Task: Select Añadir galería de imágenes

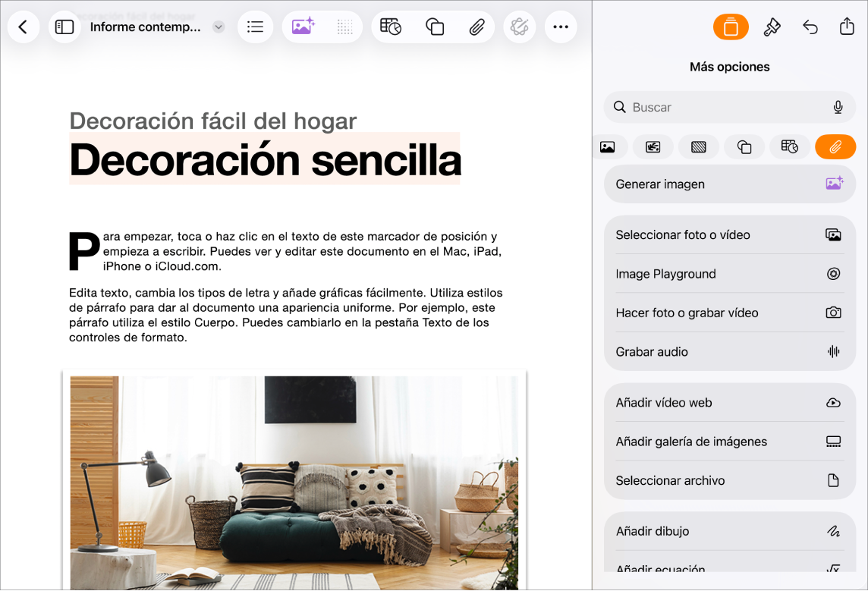Action: click(x=730, y=442)
